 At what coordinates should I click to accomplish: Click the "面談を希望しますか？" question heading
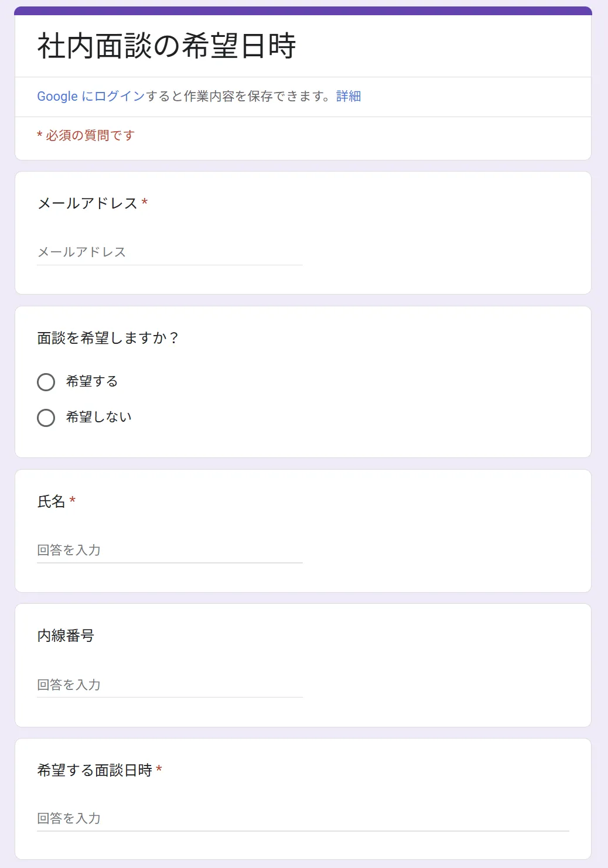click(108, 339)
